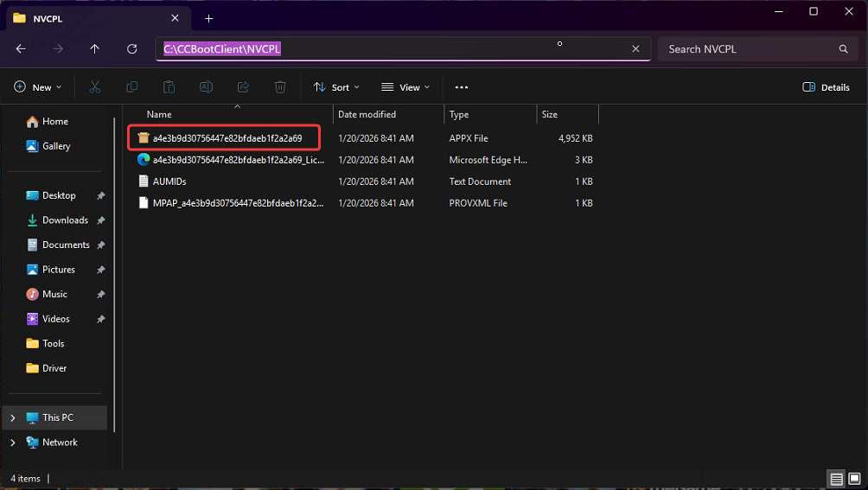
Task: Open a new tab with plus button
Action: pyautogui.click(x=209, y=18)
